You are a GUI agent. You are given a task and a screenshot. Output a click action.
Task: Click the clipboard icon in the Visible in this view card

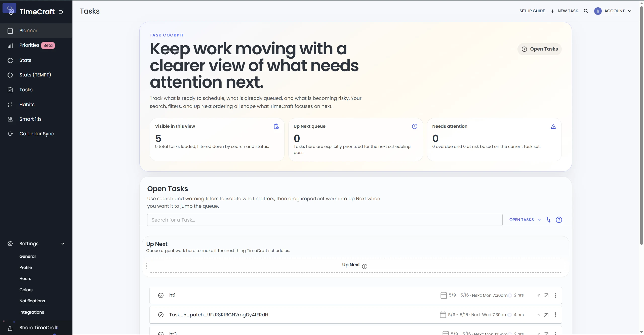(276, 126)
